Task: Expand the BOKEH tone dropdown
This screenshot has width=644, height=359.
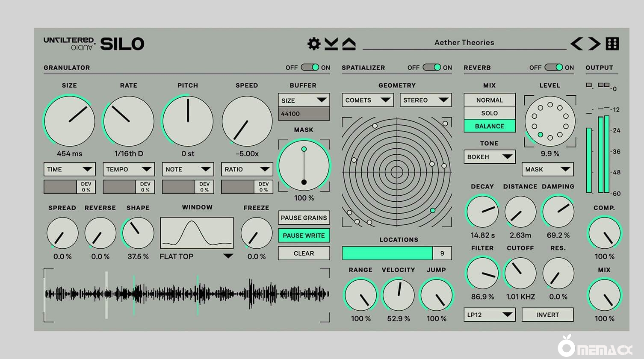Action: coord(489,157)
